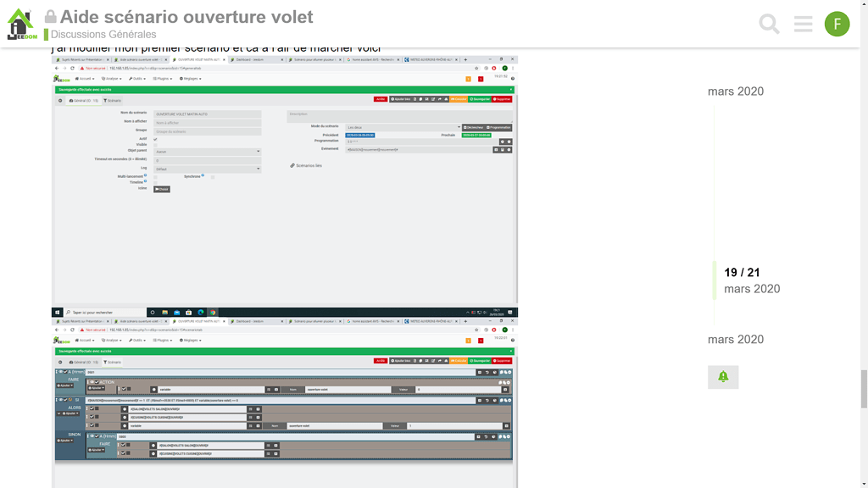Open the green F user avatar

pos(837,24)
